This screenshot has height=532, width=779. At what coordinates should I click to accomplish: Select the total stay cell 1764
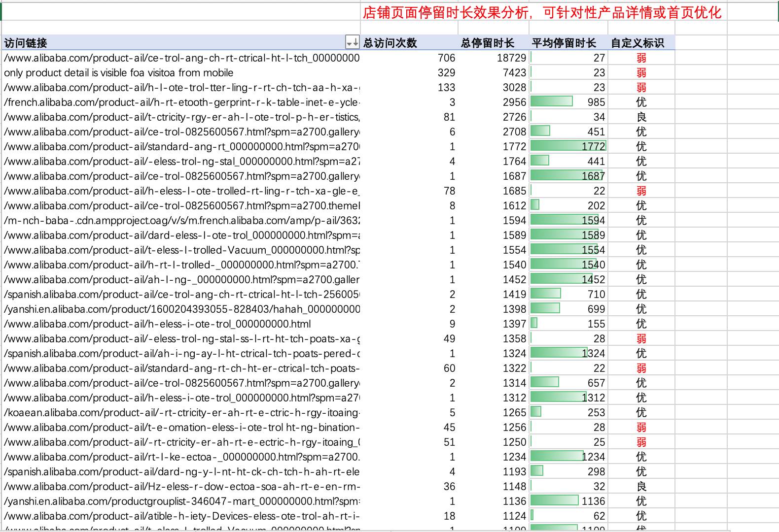(x=494, y=161)
